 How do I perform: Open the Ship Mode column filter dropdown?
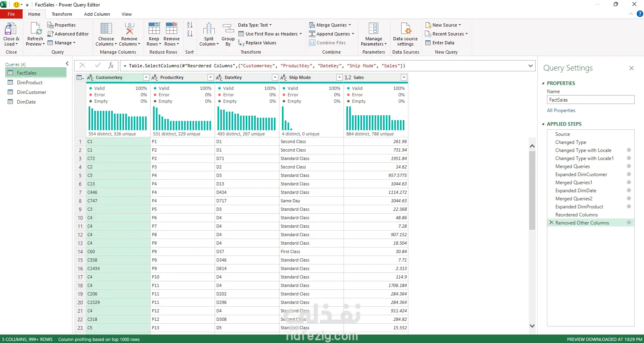[x=339, y=77]
